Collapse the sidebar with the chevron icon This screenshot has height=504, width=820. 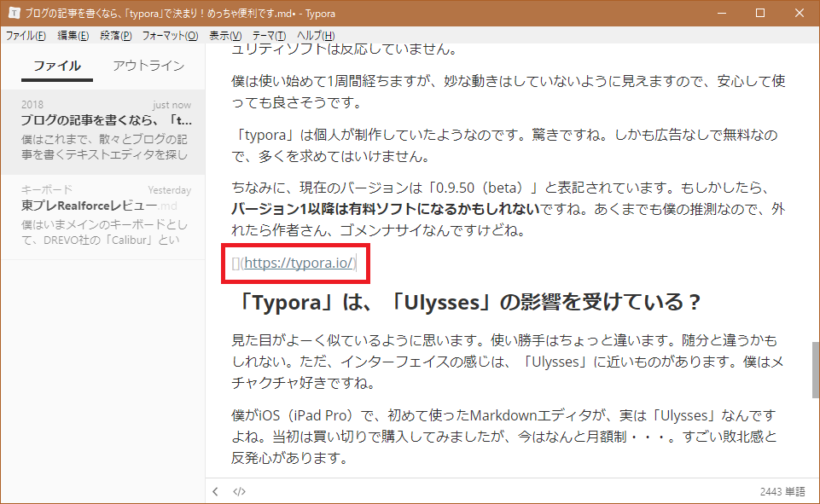pyautogui.click(x=216, y=491)
